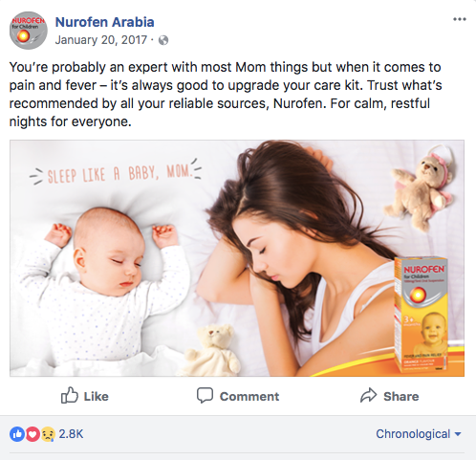Click the speech bubble Comment icon
This screenshot has width=476, height=460.
[205, 396]
